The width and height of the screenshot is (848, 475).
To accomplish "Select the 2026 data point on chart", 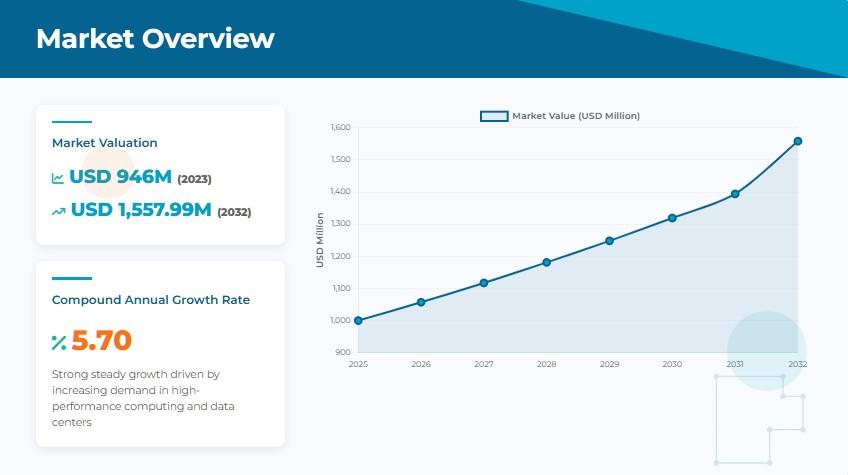I will 421,302.
